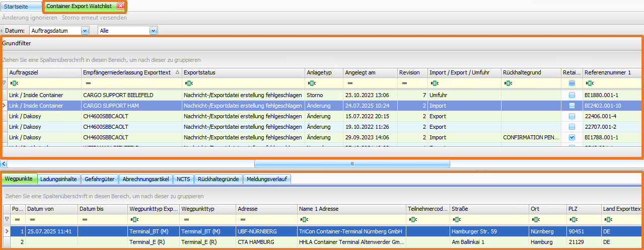644x250 pixels.
Task: Click the Wegpunkttyp Exporttext filter ABC icon
Action: (133, 219)
